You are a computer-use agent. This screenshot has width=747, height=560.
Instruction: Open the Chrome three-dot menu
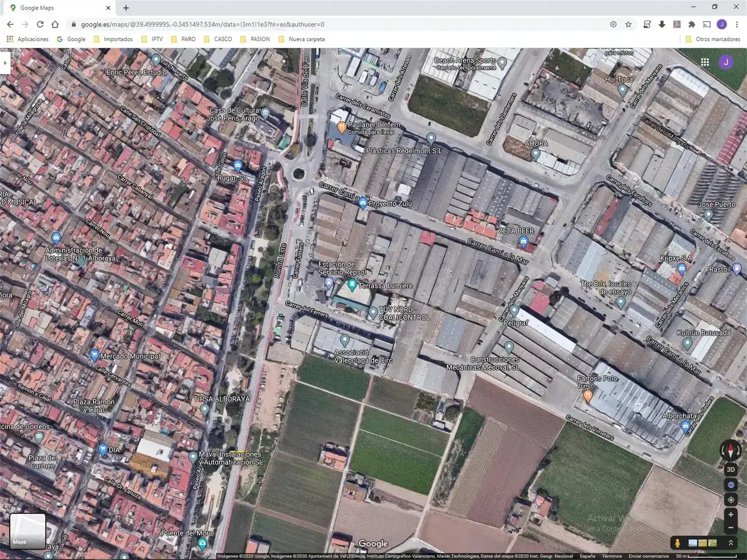737,24
